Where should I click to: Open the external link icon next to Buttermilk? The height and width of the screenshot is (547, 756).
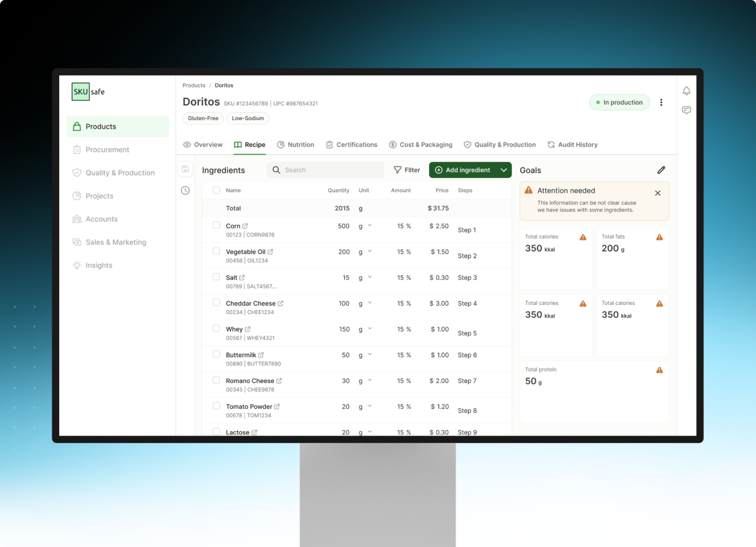coord(261,355)
